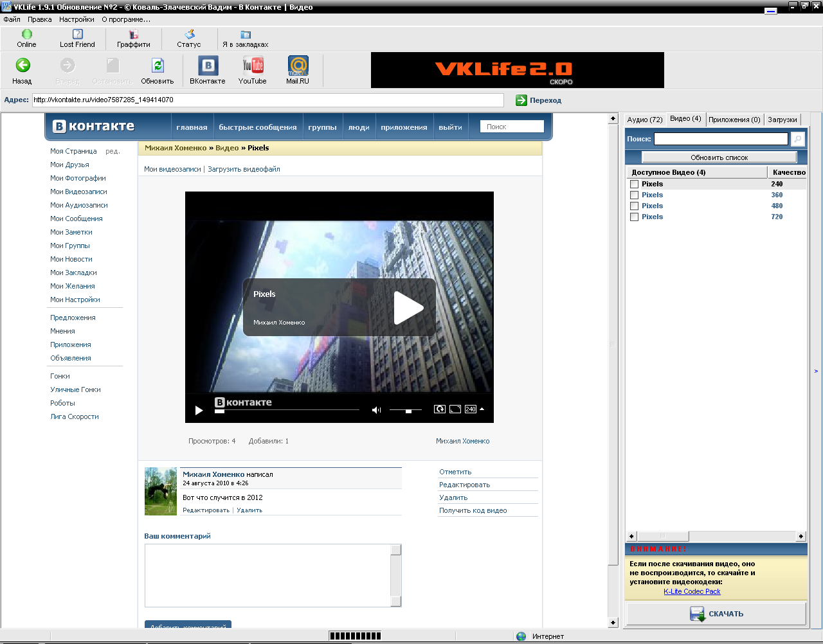Click the player volume slider
The width and height of the screenshot is (823, 644).
(x=406, y=410)
